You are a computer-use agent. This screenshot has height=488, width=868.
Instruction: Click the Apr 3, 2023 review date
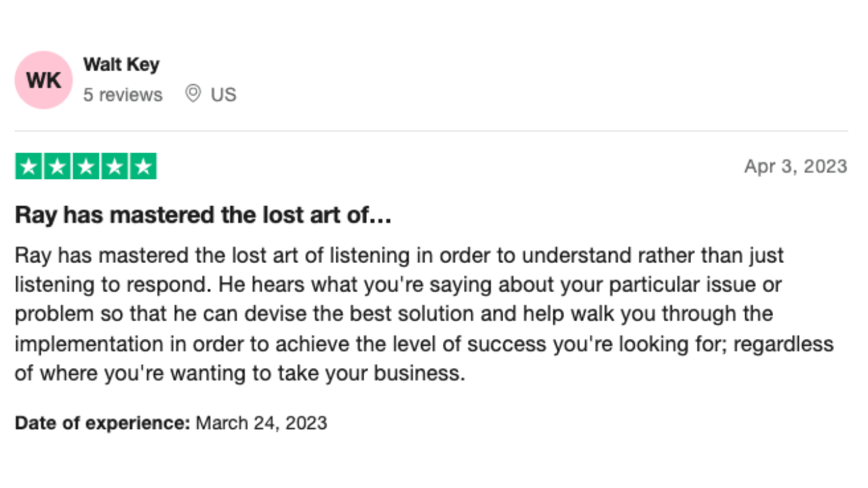(x=795, y=167)
